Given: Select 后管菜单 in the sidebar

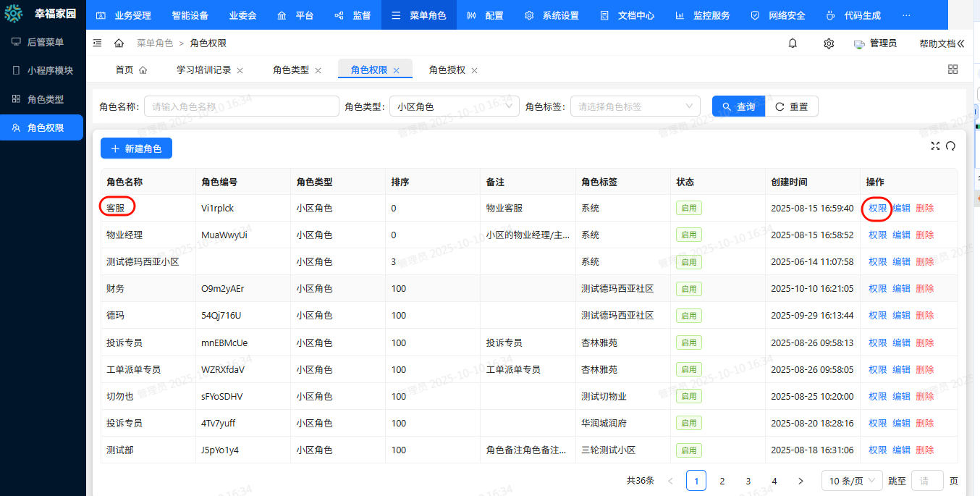Looking at the screenshot, I should [x=45, y=43].
